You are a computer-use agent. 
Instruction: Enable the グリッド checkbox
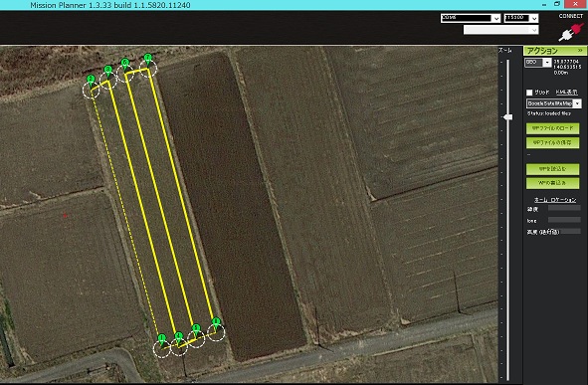[x=529, y=93]
